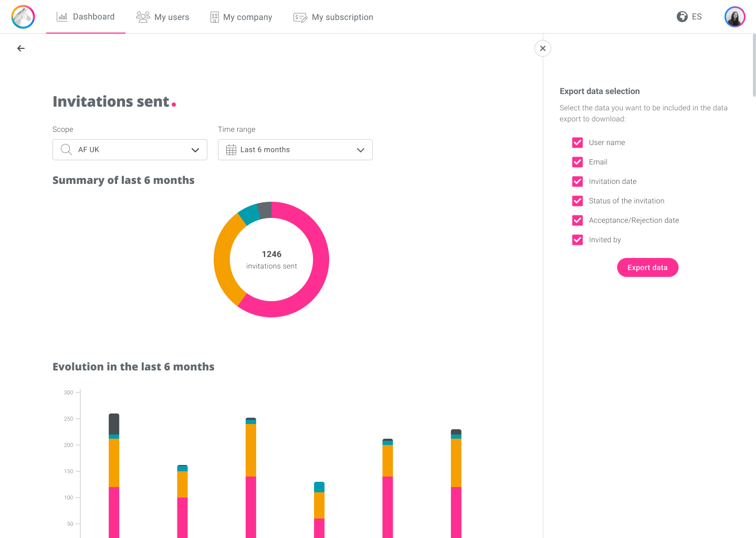This screenshot has height=538, width=756.
Task: Click the globe language icon
Action: pyautogui.click(x=682, y=17)
